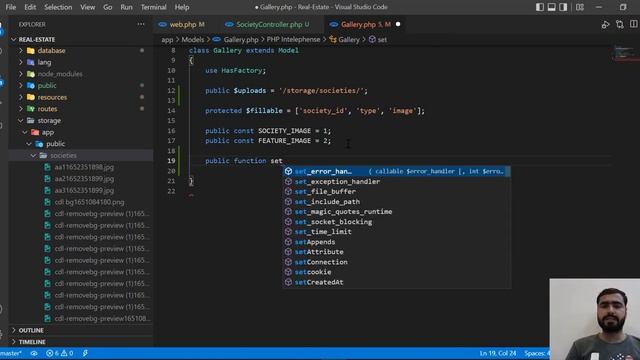Open the File menu
Screen dimensions: 640x360
pos(11,7)
